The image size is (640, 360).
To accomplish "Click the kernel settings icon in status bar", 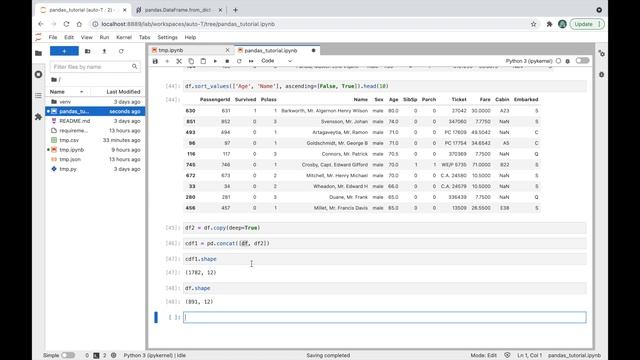I will coord(114,356).
